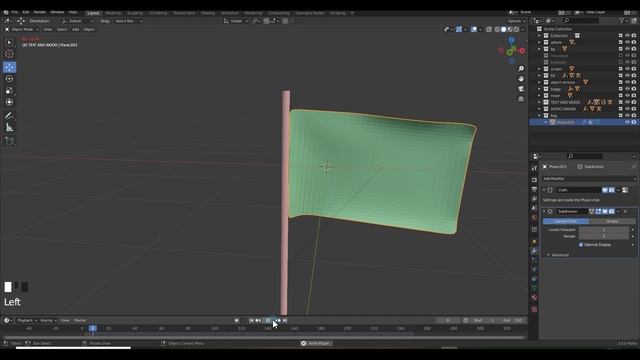Open the Playback dropdown in timeline

[27, 320]
